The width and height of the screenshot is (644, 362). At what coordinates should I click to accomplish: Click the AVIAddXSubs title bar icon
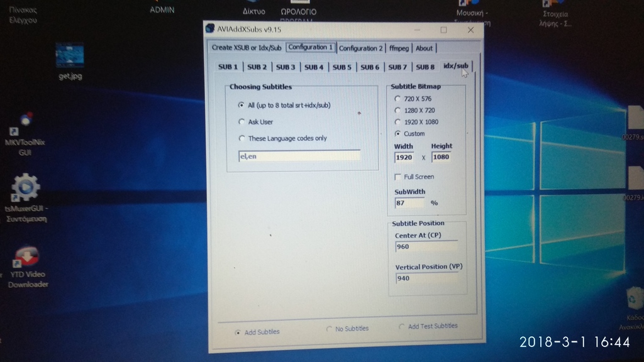tap(211, 29)
